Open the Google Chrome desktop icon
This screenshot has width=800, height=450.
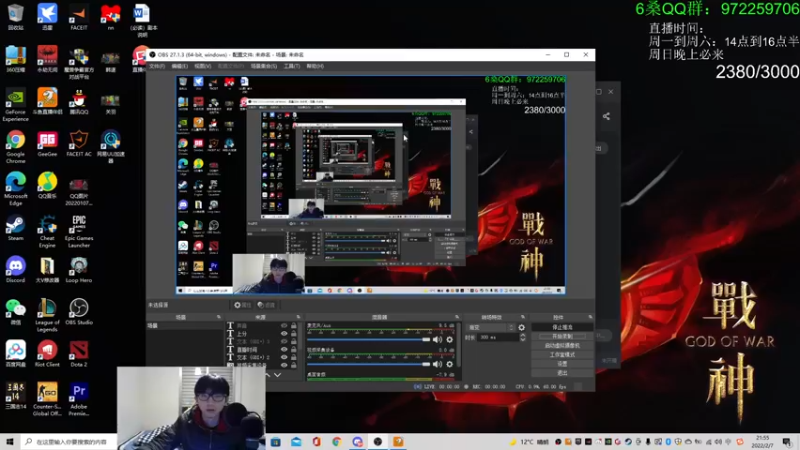point(15,146)
